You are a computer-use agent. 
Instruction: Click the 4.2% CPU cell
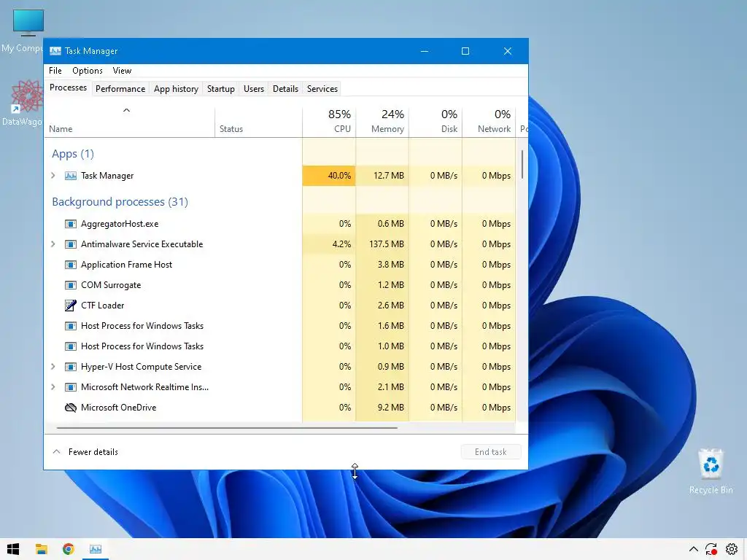pyautogui.click(x=329, y=244)
